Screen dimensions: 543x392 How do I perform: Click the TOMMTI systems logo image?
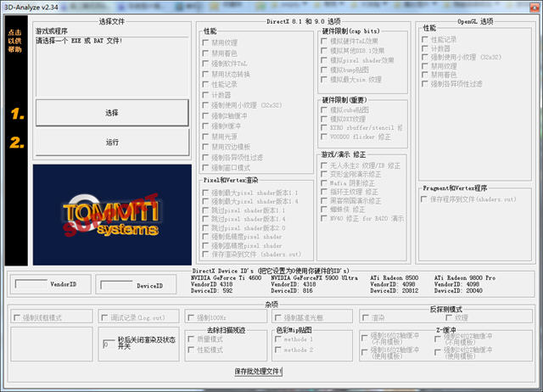(112, 215)
